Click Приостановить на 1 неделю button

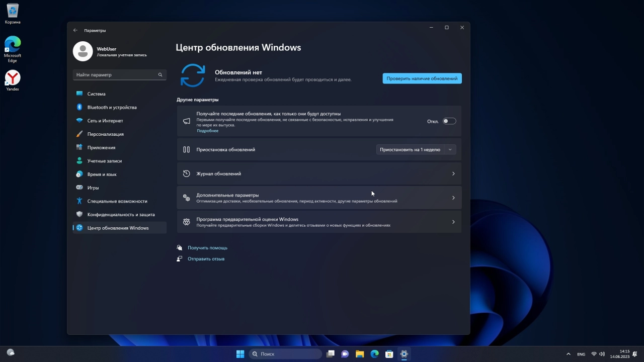click(410, 149)
